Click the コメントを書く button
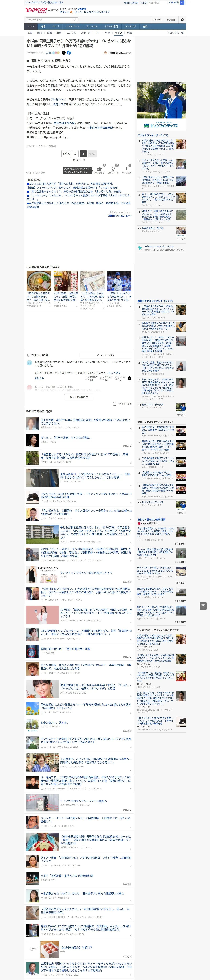Screen dimensions: 210x980 [x=105, y=355]
